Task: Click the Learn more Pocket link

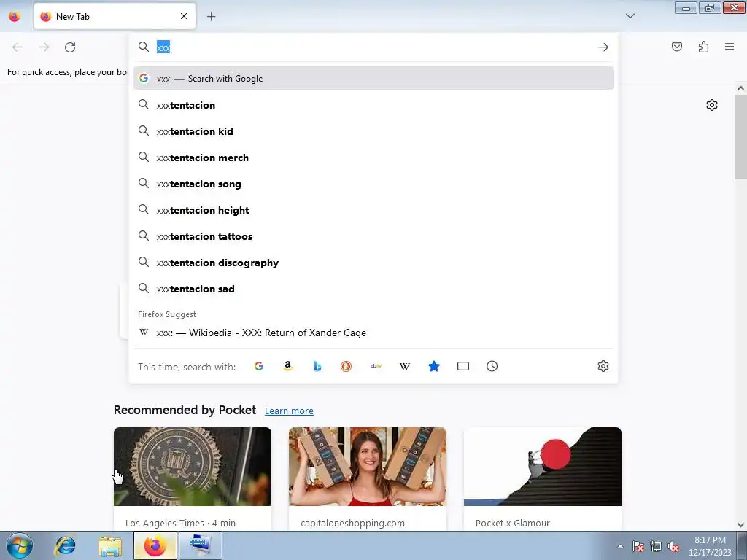Action: tap(289, 411)
